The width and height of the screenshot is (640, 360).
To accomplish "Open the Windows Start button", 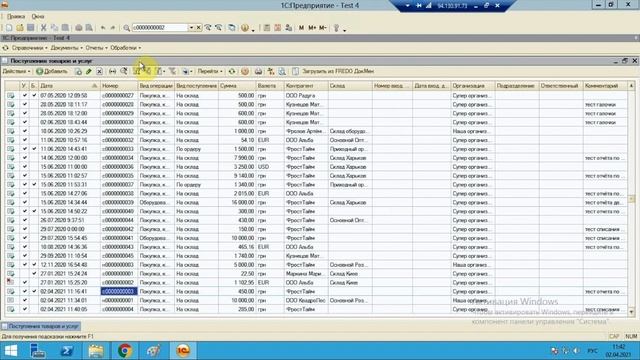I will [11, 351].
